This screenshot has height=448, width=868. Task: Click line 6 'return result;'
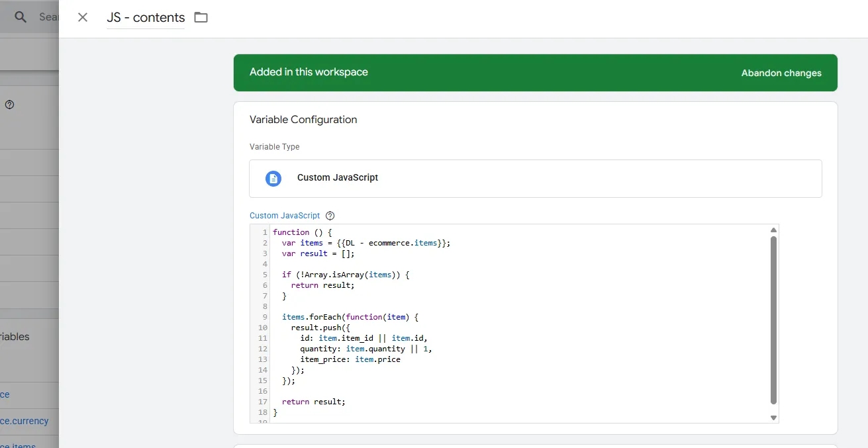pos(323,285)
